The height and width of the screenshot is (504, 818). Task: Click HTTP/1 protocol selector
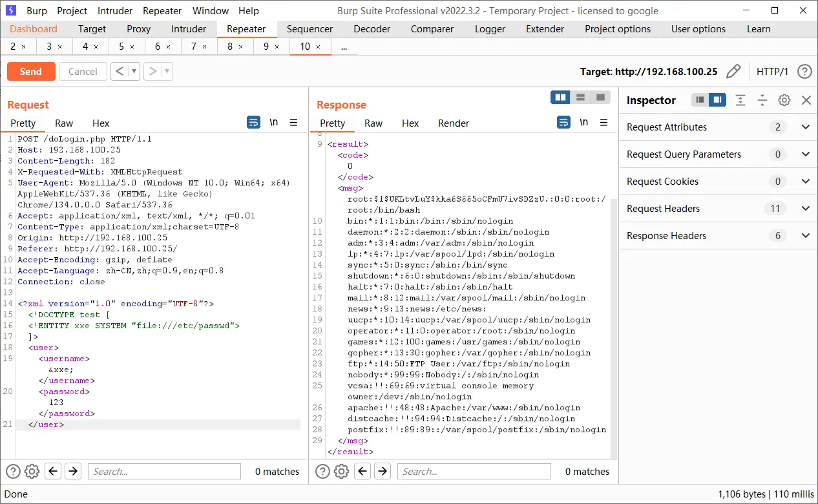pyautogui.click(x=773, y=72)
